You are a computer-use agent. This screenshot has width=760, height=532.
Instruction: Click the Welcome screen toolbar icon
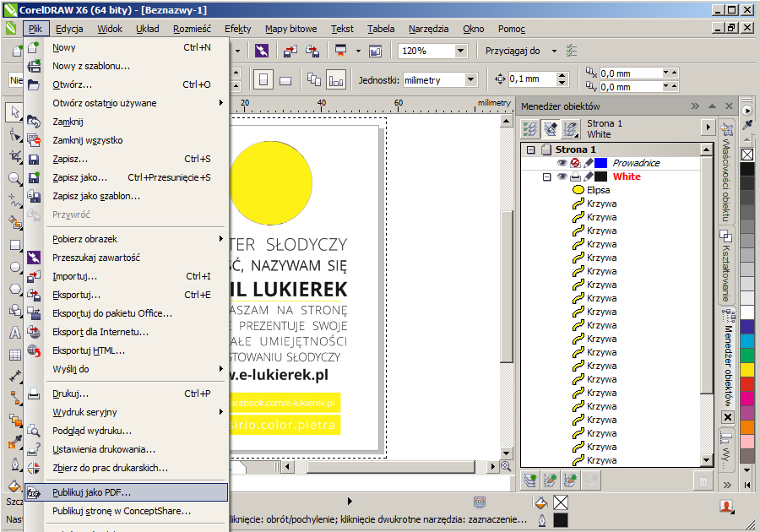click(x=376, y=51)
